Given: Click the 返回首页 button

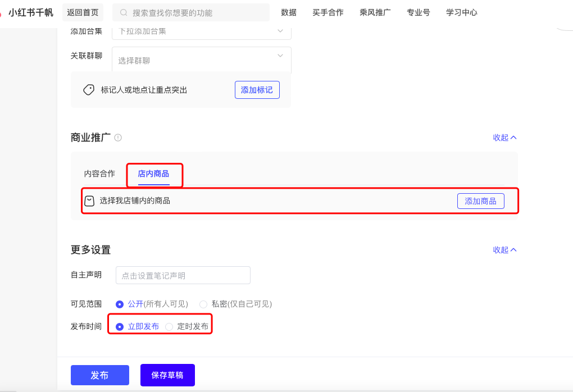Looking at the screenshot, I should point(83,12).
